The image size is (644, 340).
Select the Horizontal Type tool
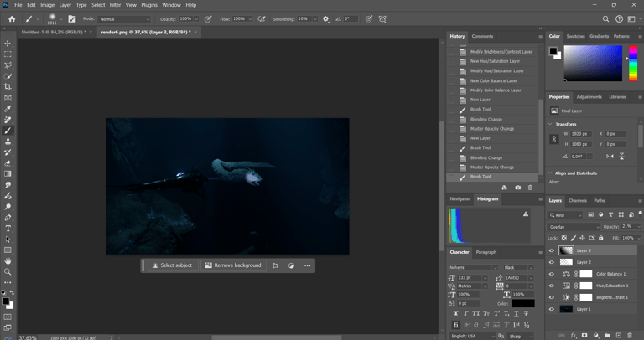(8, 229)
